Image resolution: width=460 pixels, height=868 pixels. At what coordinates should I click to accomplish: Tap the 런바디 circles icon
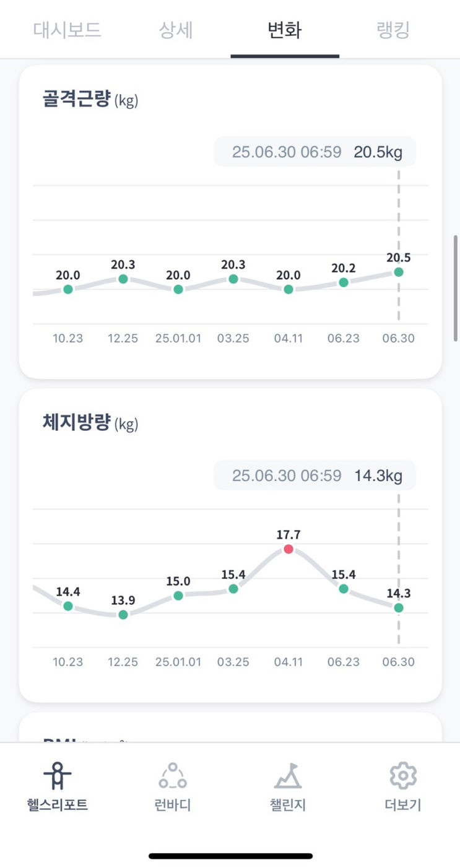pyautogui.click(x=172, y=776)
